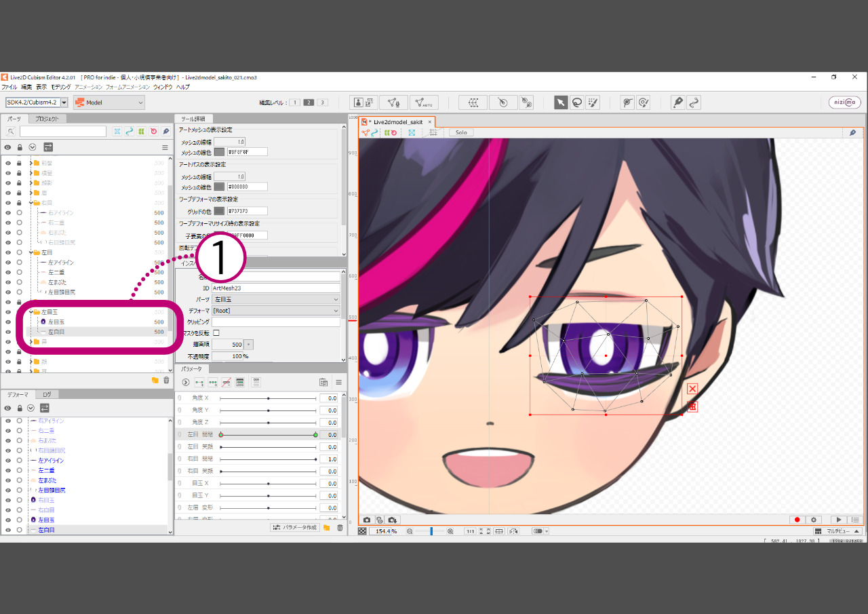This screenshot has width=868, height=614.
Task: Toggle visibility eye of 右まぶた part
Action: pos(8,233)
